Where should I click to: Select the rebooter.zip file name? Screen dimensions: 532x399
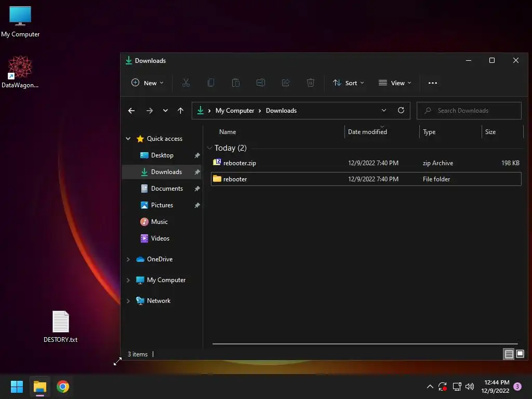click(240, 163)
